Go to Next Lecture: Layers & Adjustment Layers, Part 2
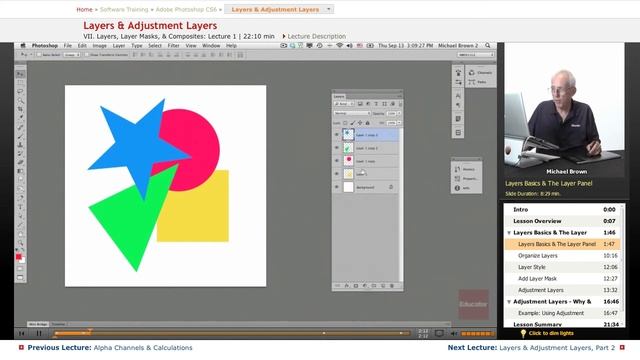 pyautogui.click(x=531, y=347)
